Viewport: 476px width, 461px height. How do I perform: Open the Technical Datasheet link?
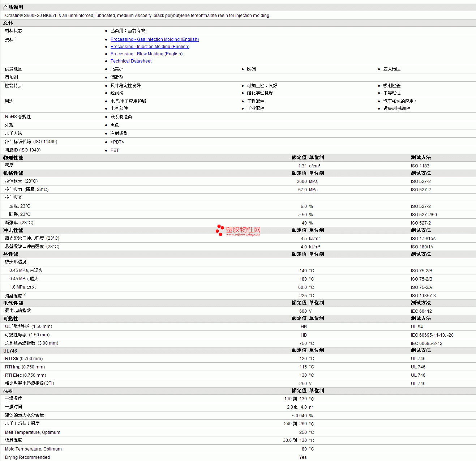(x=131, y=61)
